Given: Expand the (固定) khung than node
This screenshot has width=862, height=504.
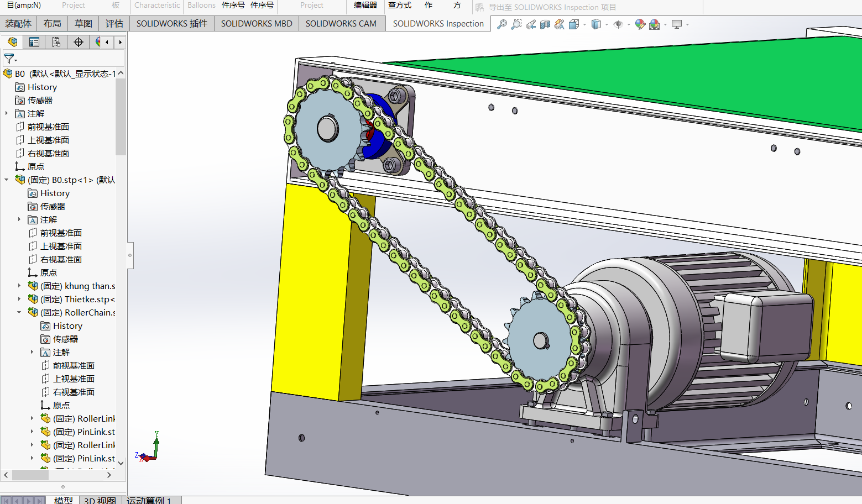Looking at the screenshot, I should pyautogui.click(x=19, y=286).
